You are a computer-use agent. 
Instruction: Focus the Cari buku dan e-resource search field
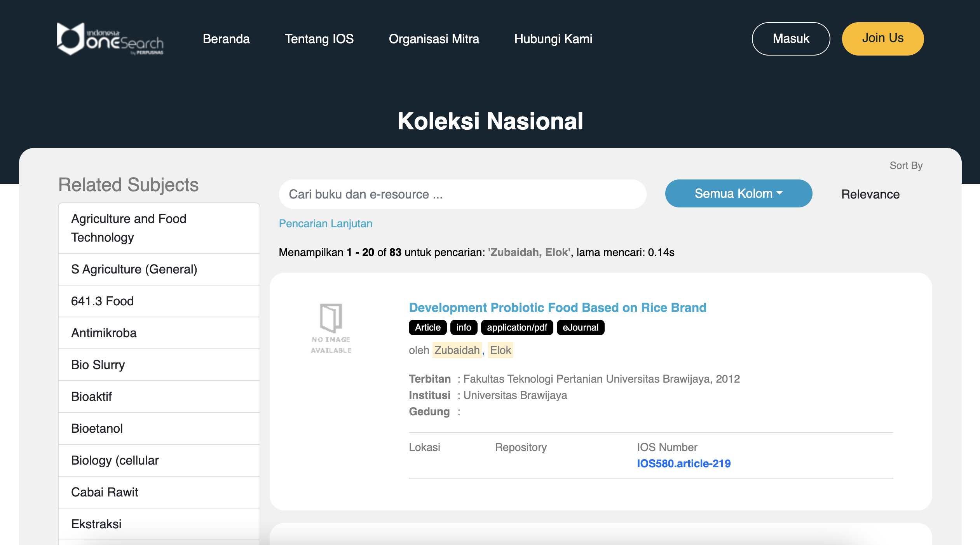click(462, 194)
